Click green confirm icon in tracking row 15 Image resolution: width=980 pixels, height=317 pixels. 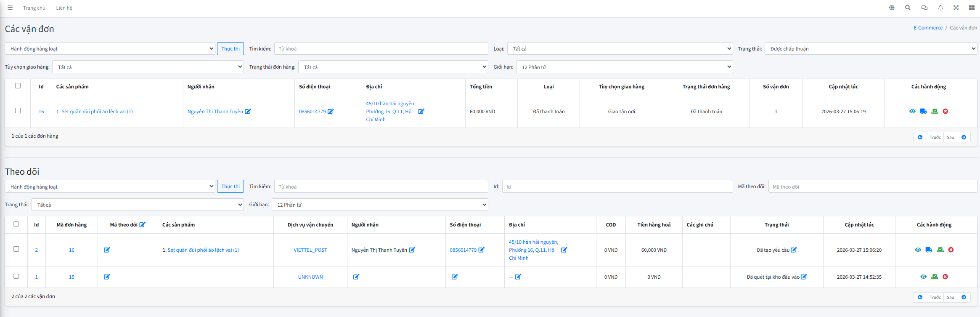coord(935,277)
